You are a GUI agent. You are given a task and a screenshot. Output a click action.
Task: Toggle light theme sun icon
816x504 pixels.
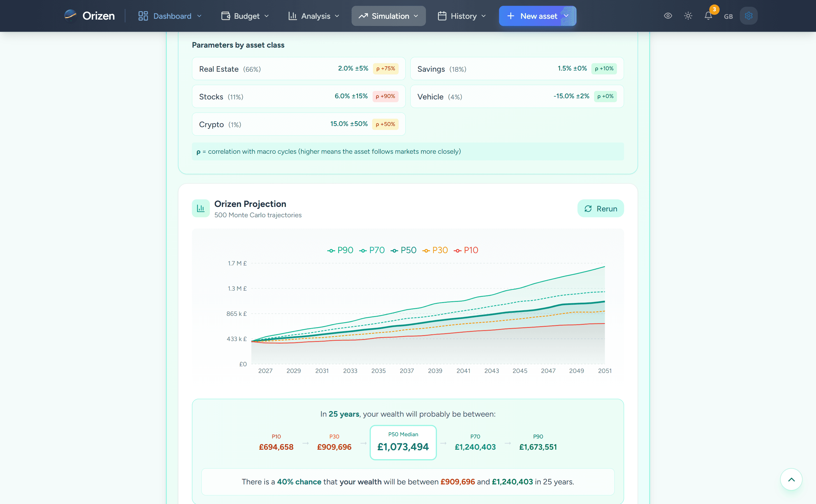tap(688, 16)
